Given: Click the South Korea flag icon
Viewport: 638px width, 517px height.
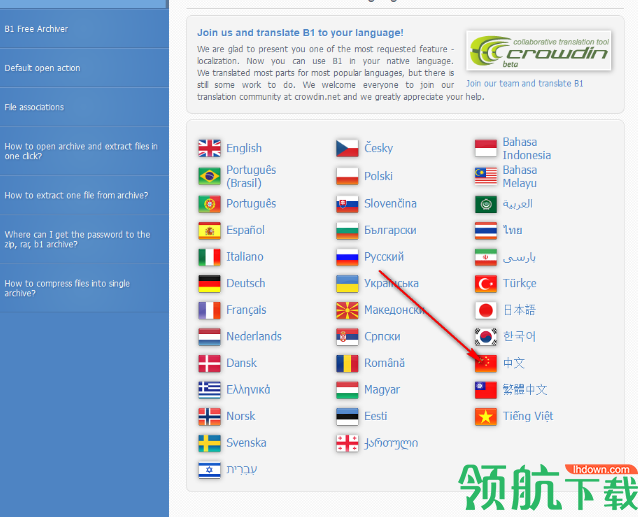Looking at the screenshot, I should [485, 337].
